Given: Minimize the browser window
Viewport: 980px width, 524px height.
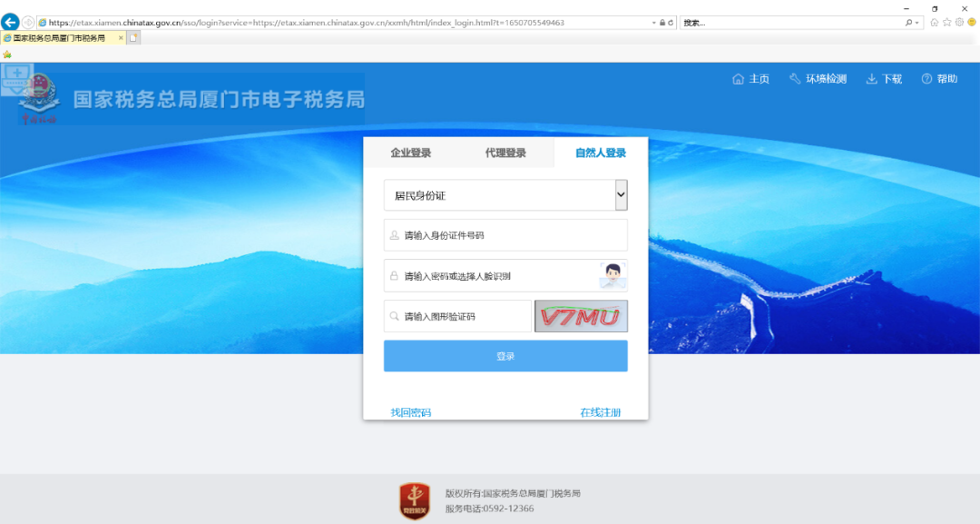Looking at the screenshot, I should 906,9.
